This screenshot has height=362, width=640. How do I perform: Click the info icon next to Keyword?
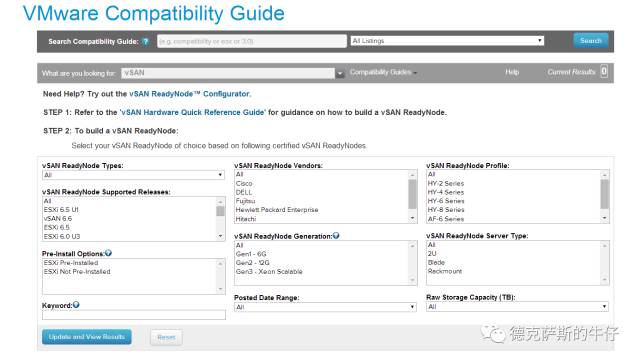coord(76,305)
